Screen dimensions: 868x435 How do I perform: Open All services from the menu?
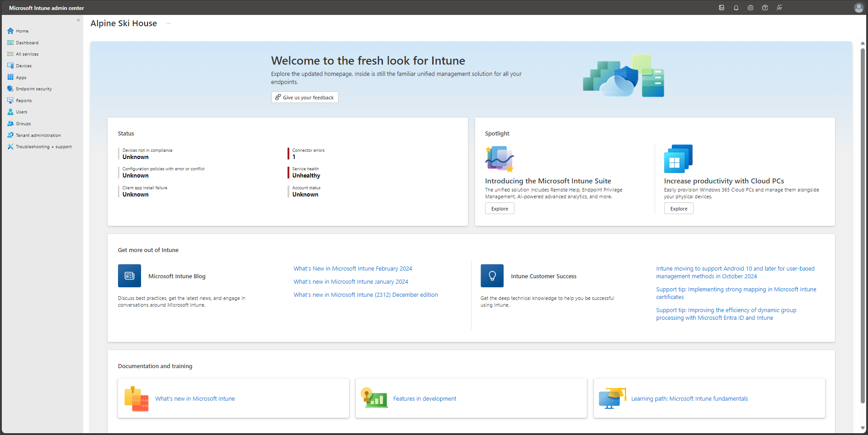[x=27, y=54]
